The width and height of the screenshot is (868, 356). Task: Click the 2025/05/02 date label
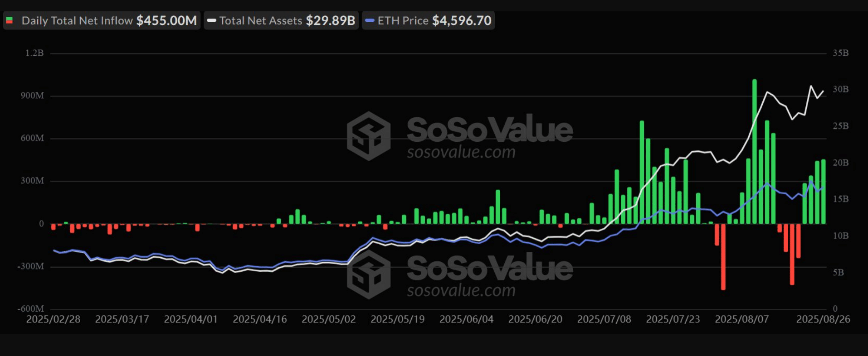pos(329,319)
